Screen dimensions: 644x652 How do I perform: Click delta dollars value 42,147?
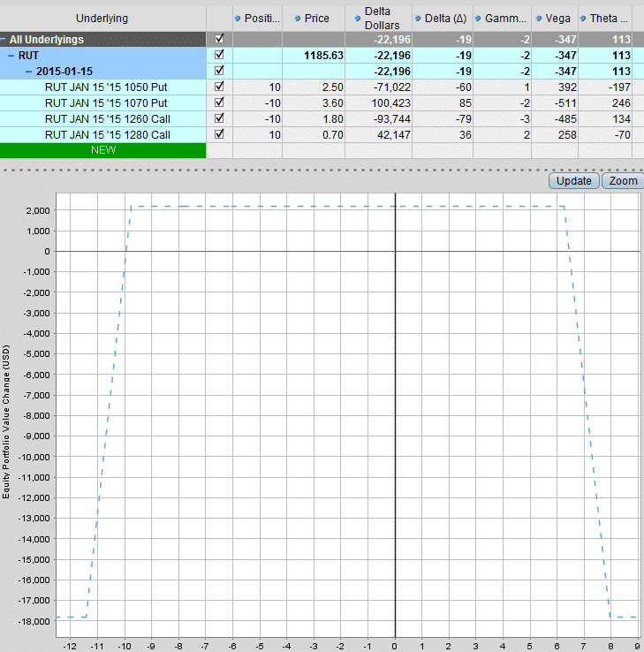[393, 134]
